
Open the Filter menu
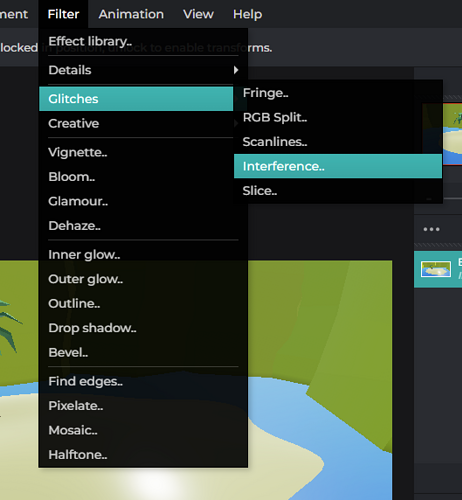pos(63,14)
